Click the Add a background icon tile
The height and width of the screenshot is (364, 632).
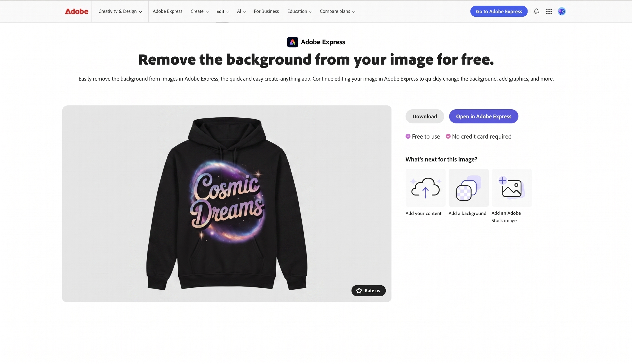pyautogui.click(x=469, y=188)
